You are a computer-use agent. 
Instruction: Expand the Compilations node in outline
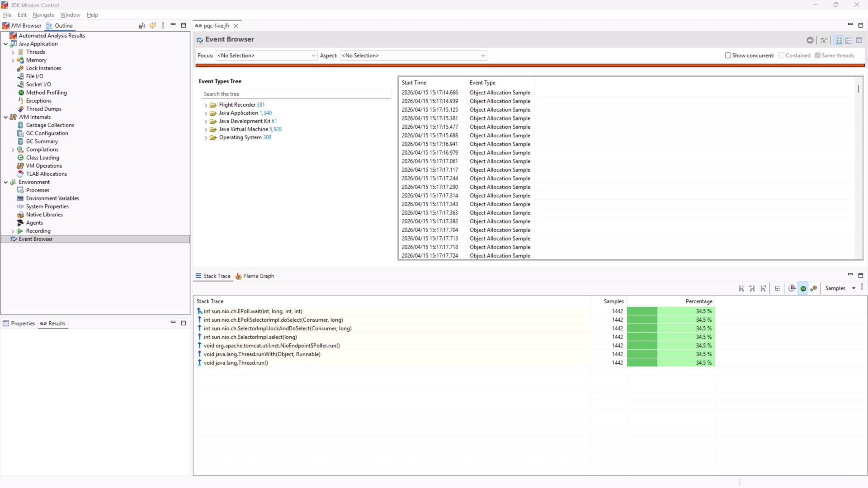click(13, 150)
